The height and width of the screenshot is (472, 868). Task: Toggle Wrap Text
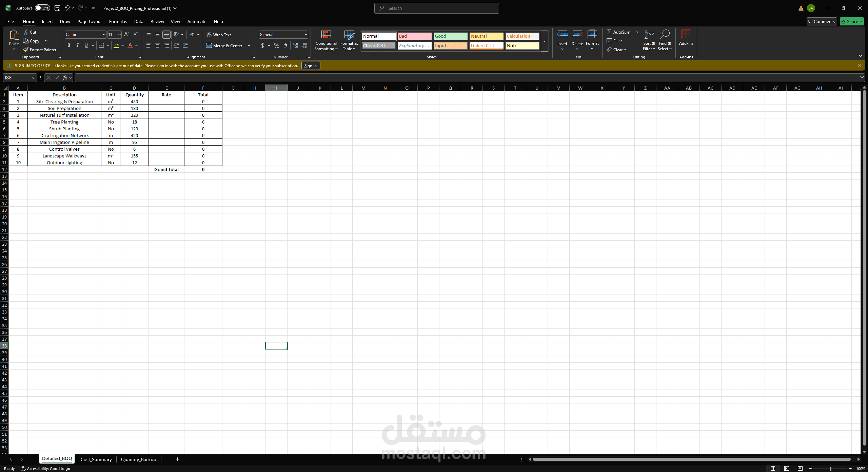coord(219,35)
